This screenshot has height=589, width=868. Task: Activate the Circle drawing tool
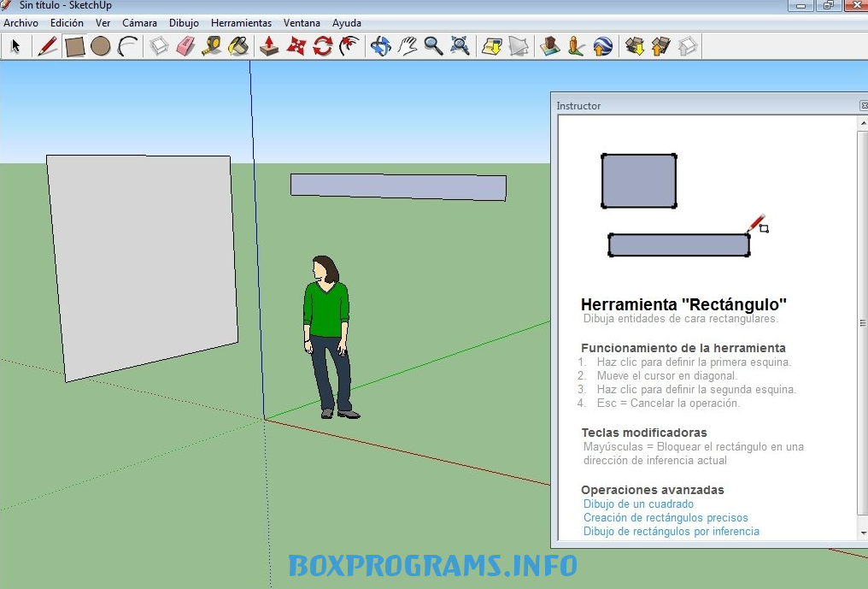pos(101,46)
